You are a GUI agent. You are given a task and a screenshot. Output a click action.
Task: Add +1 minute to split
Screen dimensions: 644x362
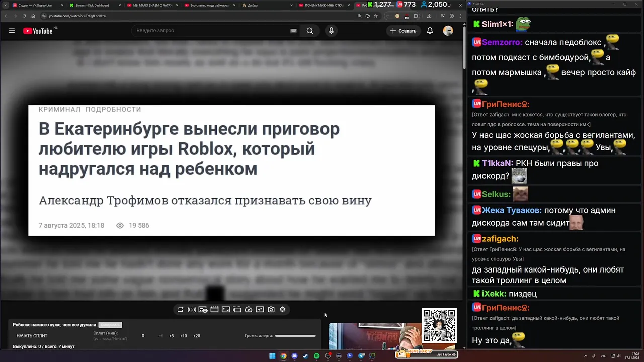pos(160,336)
